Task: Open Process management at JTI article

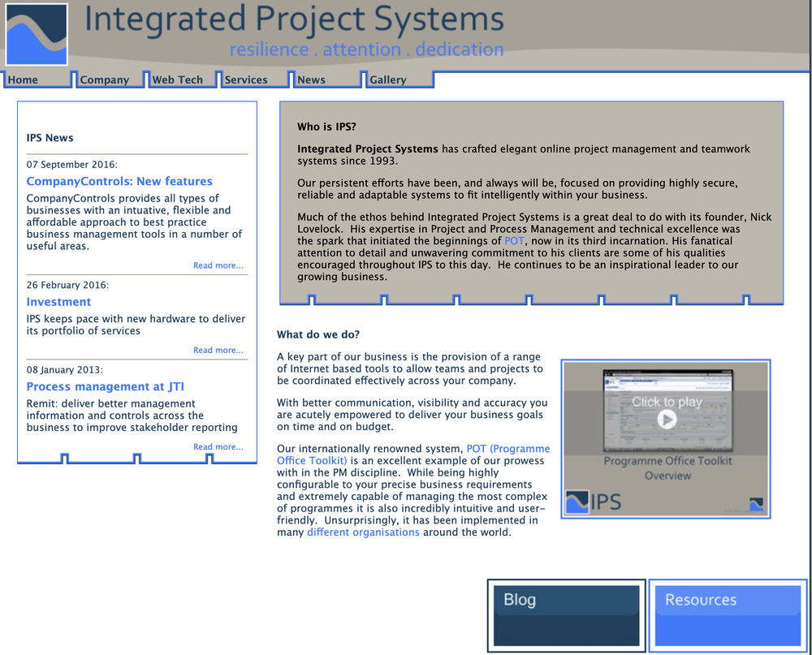Action: point(105,387)
